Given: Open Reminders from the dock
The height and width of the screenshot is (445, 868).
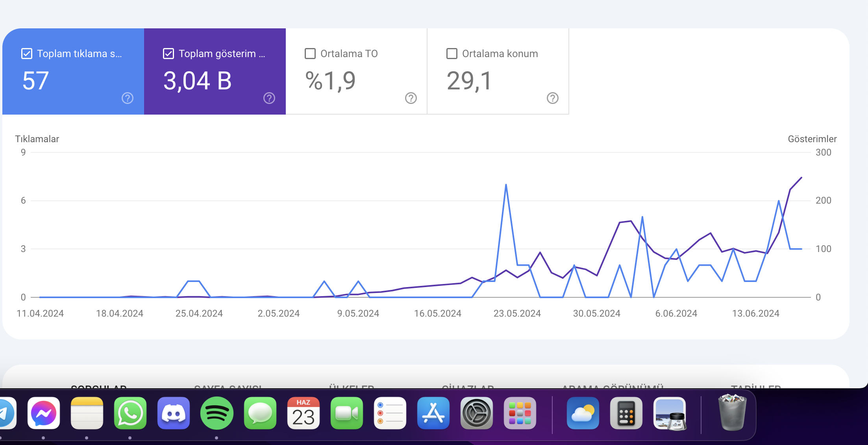Looking at the screenshot, I should coord(390,413).
